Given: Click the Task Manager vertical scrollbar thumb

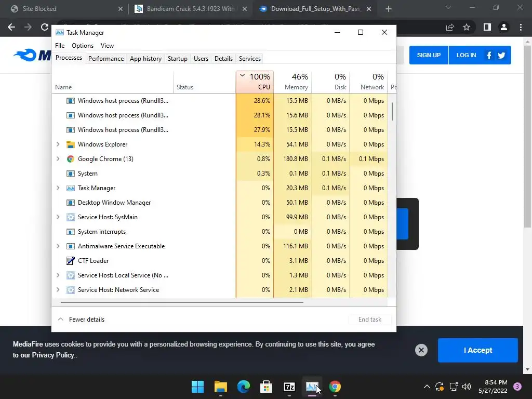Looking at the screenshot, I should [x=392, y=111].
